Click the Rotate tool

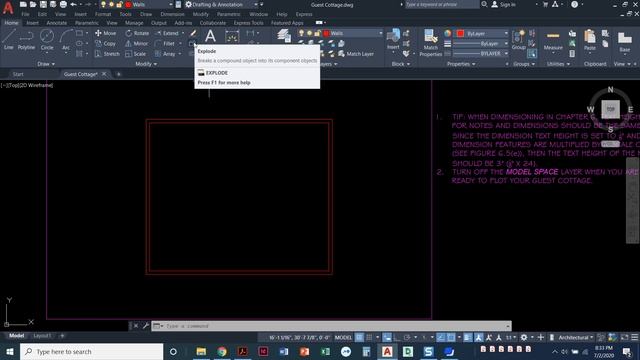(x=137, y=33)
